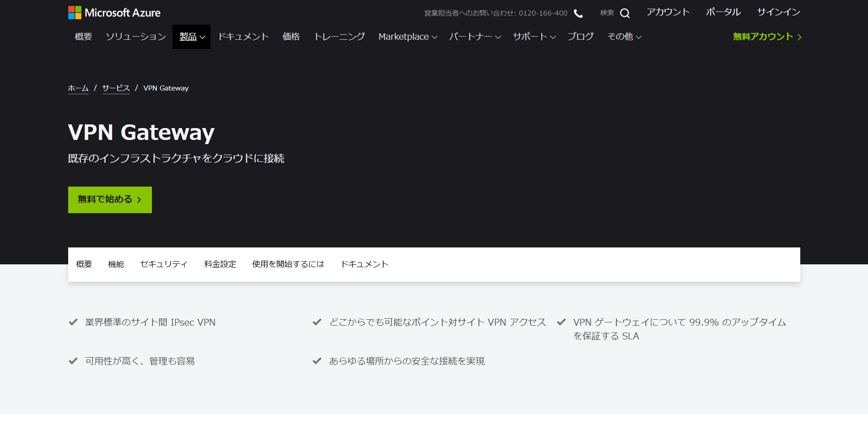Screen dimensions: 868x429
Task: Open the アカウント link
Action: 668,12
